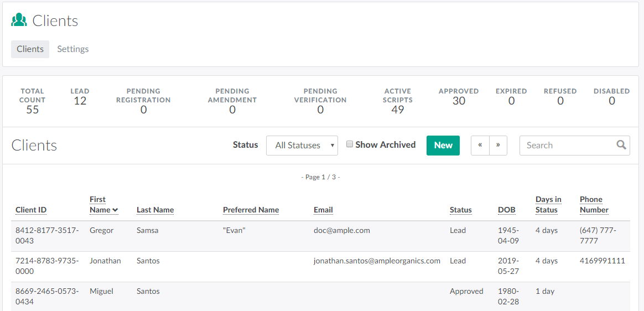The height and width of the screenshot is (311, 644).
Task: Enable the Show Archived checkbox
Action: pyautogui.click(x=350, y=144)
